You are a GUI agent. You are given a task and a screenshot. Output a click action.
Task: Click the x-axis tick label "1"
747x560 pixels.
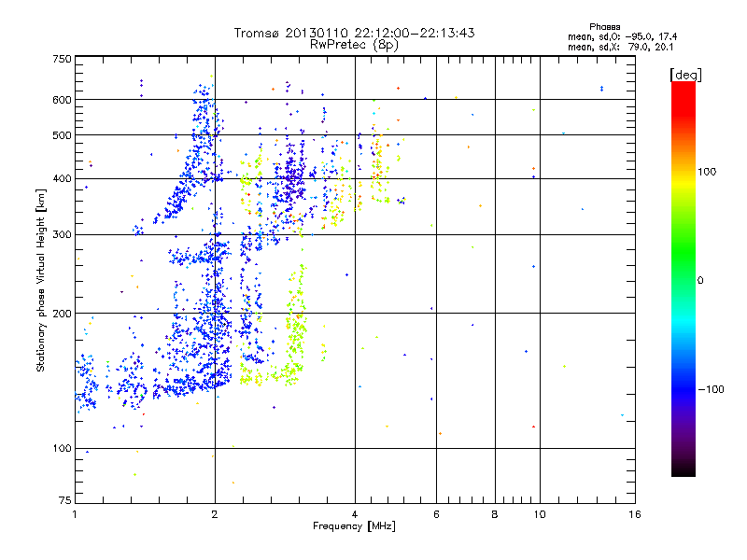click(75, 514)
